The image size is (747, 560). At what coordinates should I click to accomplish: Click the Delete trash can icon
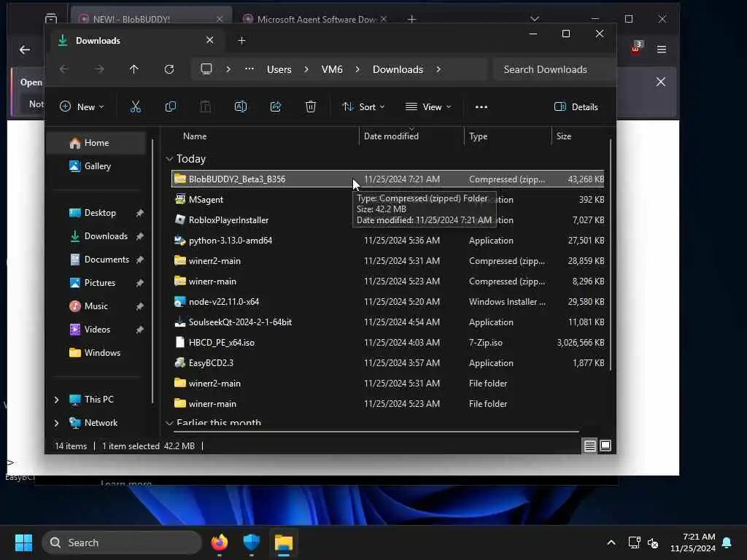click(x=311, y=106)
